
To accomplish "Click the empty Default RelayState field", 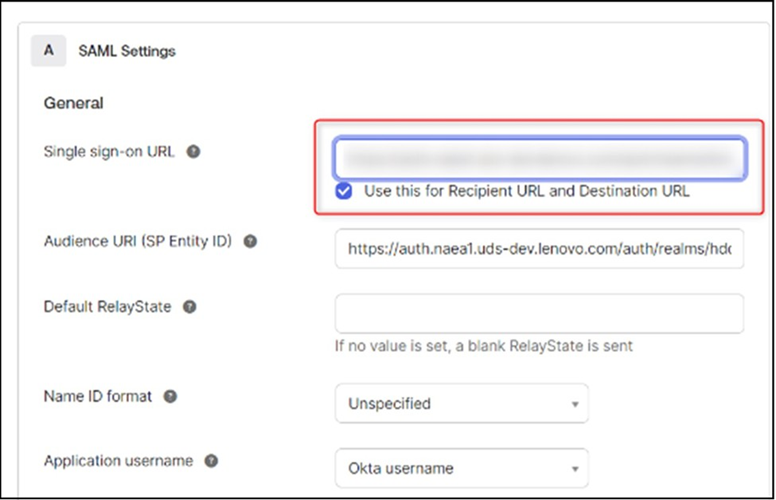I will [x=540, y=313].
